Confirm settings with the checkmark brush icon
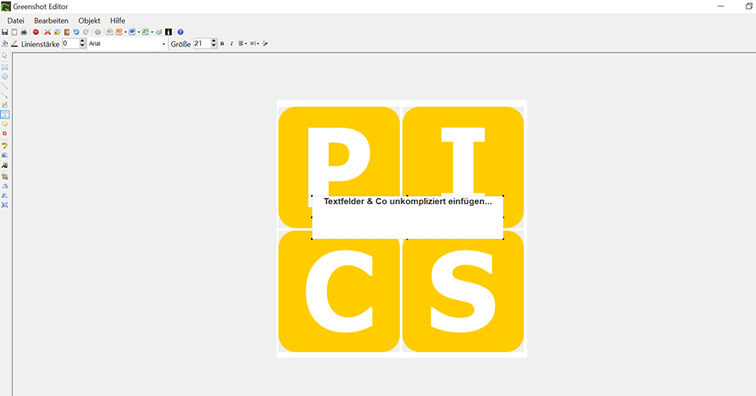The image size is (756, 396). point(265,43)
